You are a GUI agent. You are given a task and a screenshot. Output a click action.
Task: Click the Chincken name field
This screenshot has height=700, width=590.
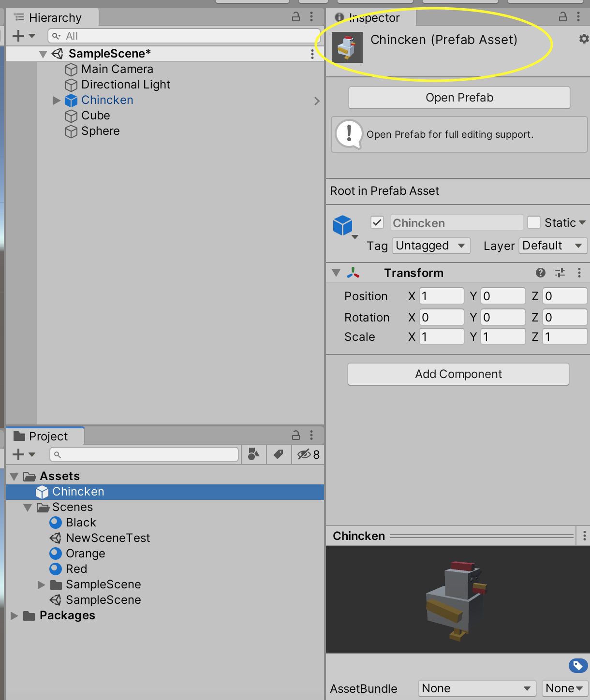tap(457, 222)
